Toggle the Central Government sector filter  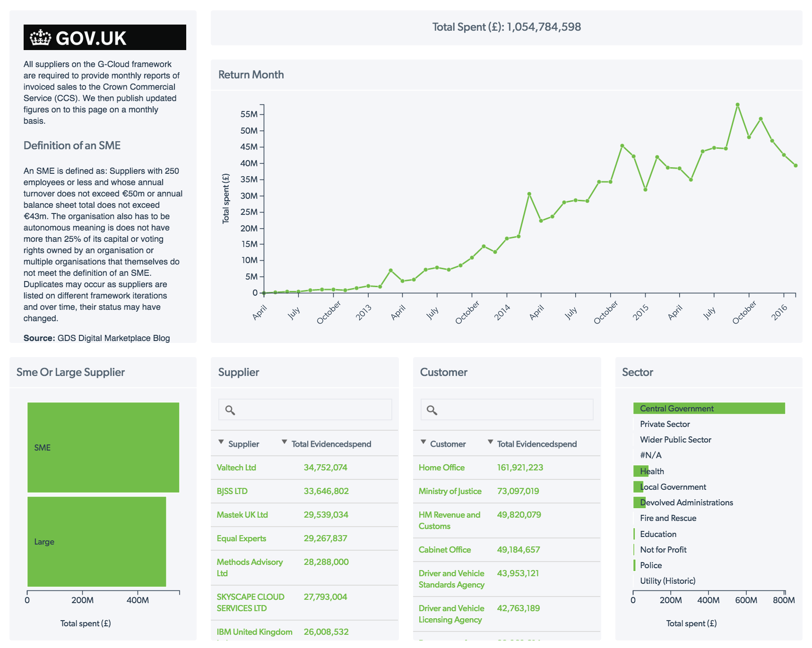coord(676,408)
